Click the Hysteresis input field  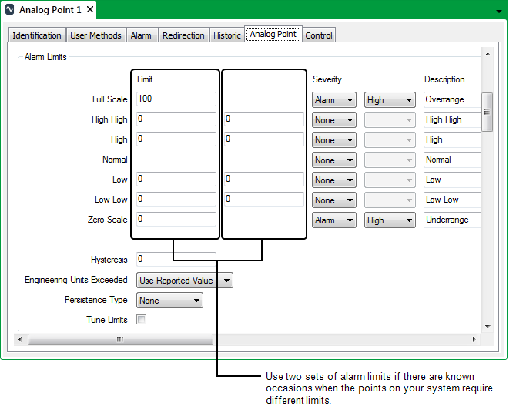pos(176,260)
